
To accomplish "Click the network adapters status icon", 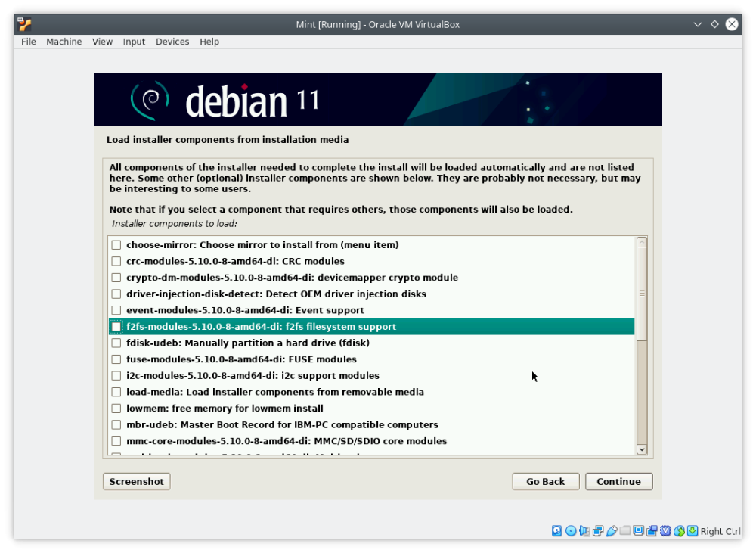I will pos(598,531).
